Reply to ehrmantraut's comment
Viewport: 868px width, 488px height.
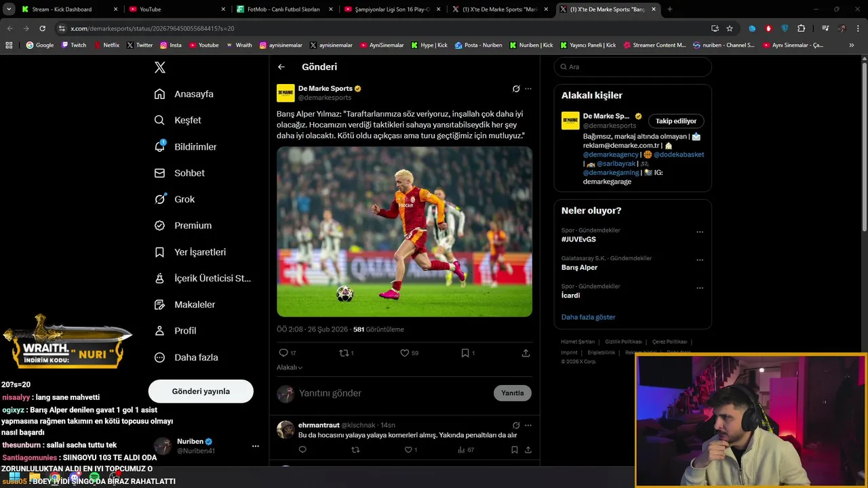[x=302, y=449]
